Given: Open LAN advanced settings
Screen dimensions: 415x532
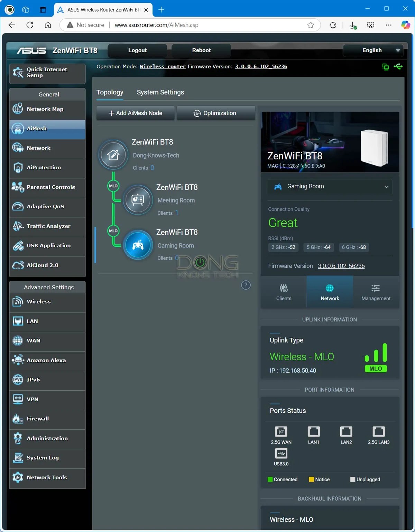Looking at the screenshot, I should coord(47,322).
